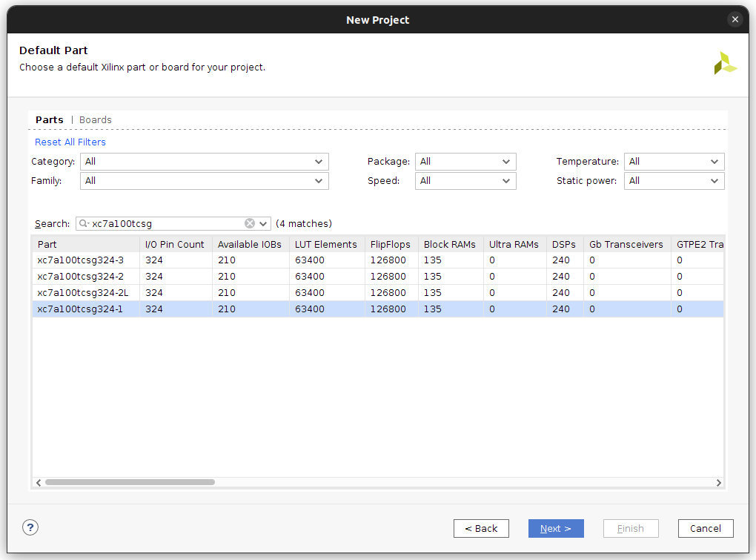Viewport: 756px width, 560px height.
Task: Open the search history dropdown arrow
Action: [263, 223]
